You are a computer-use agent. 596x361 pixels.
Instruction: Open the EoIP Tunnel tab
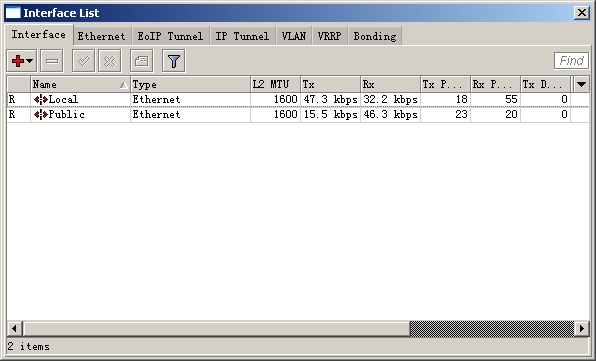pos(170,36)
